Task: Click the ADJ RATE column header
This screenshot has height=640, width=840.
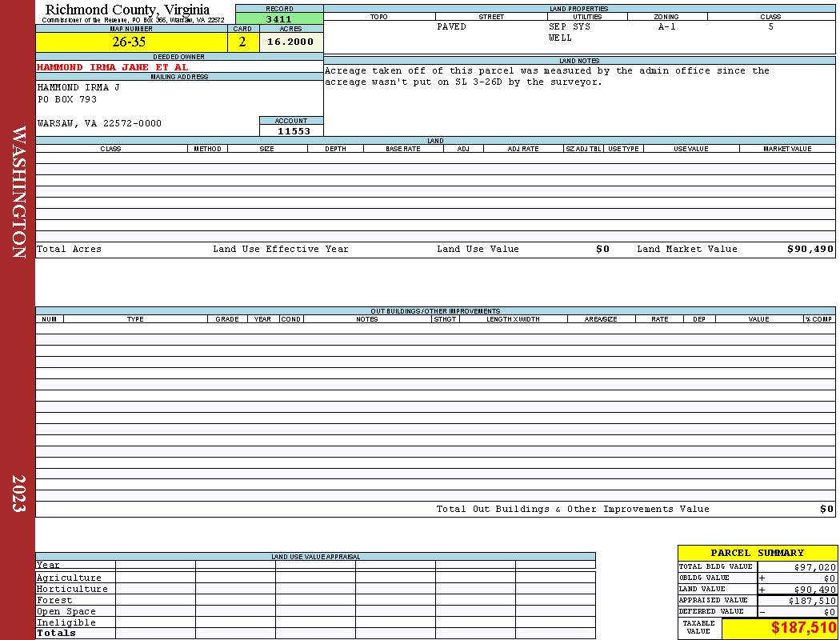Action: 523,149
